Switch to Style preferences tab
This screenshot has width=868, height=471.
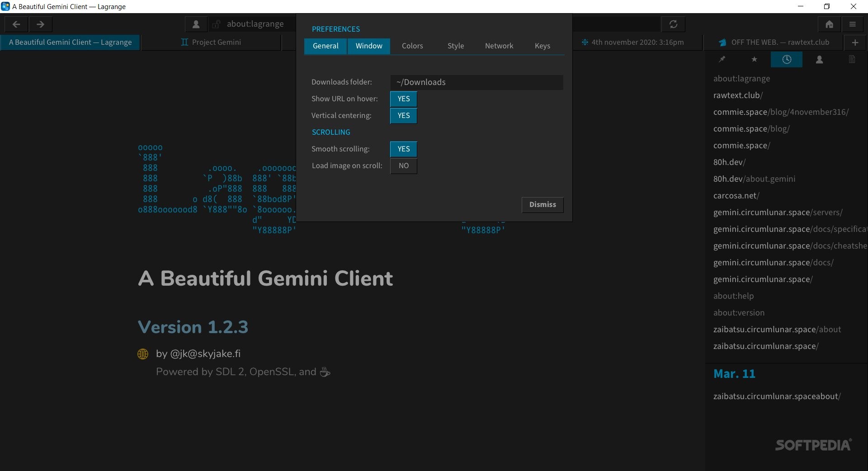(x=456, y=46)
